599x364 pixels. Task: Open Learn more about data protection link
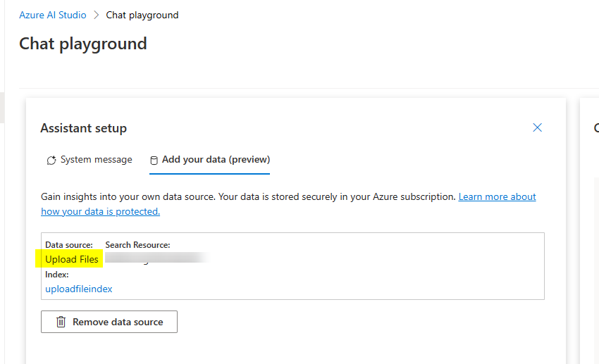[x=288, y=204]
